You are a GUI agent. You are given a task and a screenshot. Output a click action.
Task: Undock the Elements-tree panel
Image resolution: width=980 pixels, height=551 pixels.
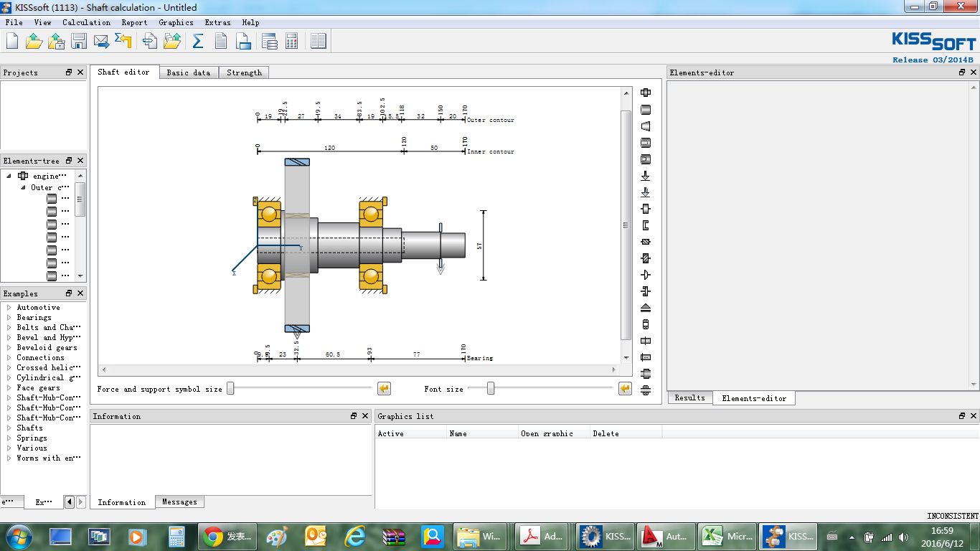[x=69, y=161]
